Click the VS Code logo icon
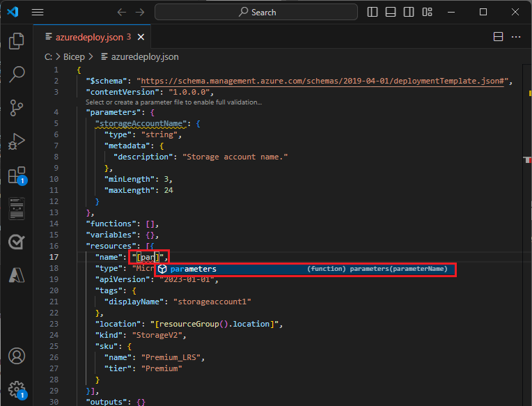The width and height of the screenshot is (532, 406). click(x=13, y=13)
